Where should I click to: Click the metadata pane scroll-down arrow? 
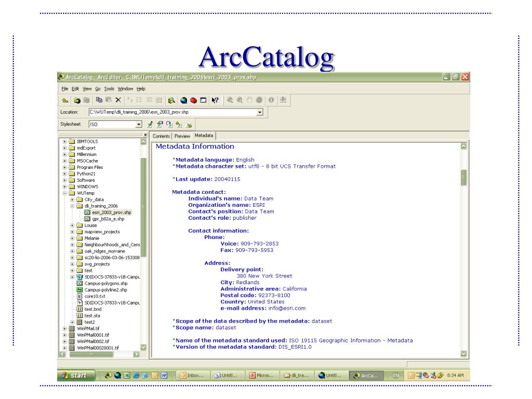(463, 353)
